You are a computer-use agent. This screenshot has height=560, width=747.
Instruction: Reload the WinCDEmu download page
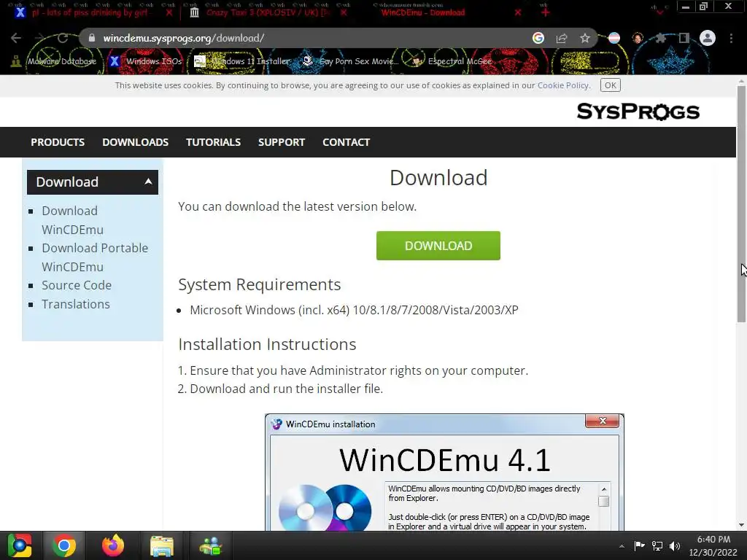point(63,38)
